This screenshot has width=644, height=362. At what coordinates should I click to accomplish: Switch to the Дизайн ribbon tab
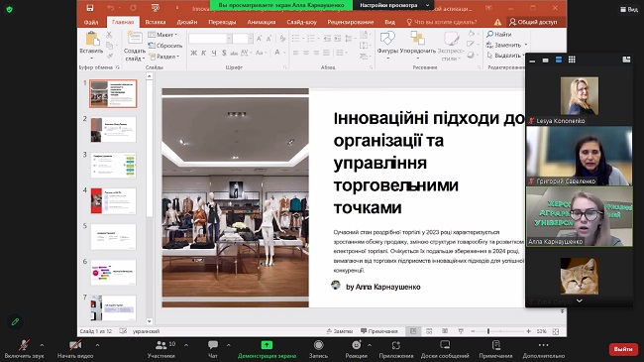click(187, 22)
